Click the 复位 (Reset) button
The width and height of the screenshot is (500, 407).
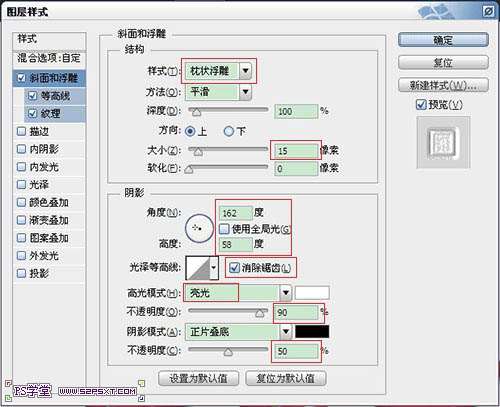[x=443, y=62]
